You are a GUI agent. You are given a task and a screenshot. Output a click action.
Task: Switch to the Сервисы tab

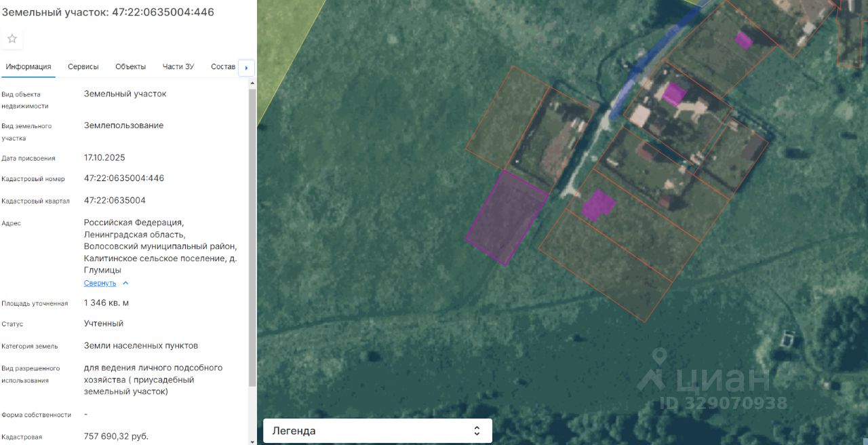(x=83, y=66)
